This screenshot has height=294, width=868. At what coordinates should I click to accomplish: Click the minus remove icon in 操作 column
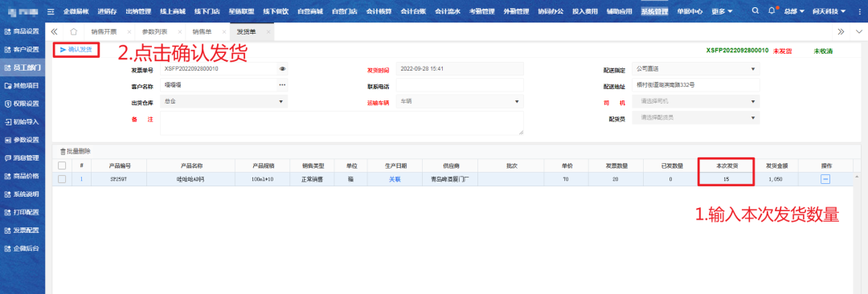coord(825,179)
